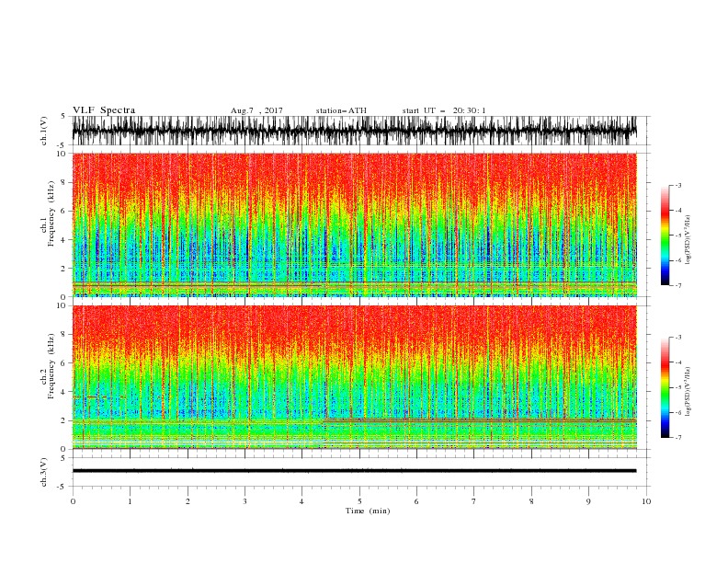Click the time-axis tick label "9"
728x563 pixels.
(588, 501)
